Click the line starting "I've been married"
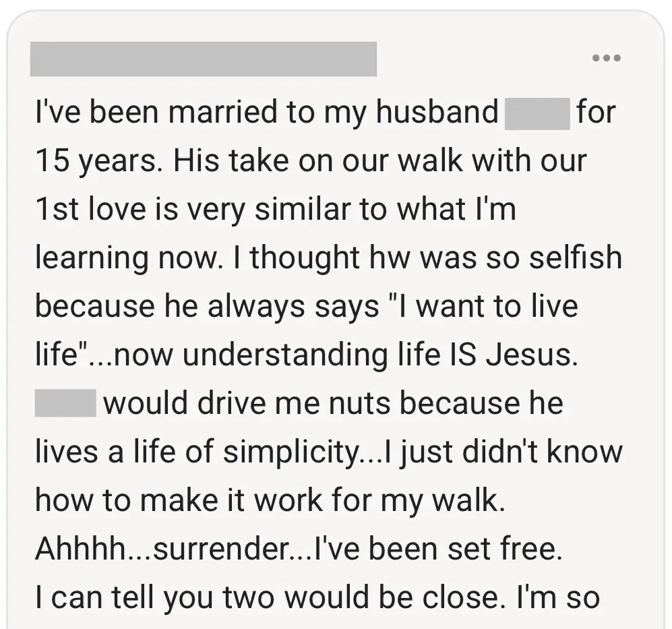Image resolution: width=672 pixels, height=629 pixels. tap(266, 113)
